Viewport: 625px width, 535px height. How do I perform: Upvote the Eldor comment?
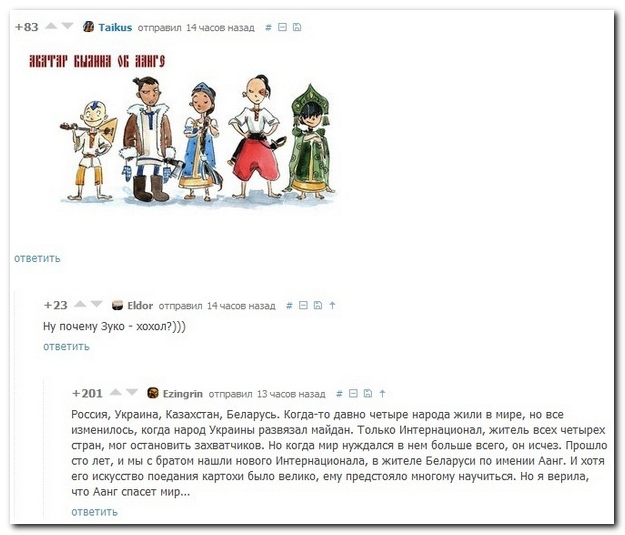80,305
